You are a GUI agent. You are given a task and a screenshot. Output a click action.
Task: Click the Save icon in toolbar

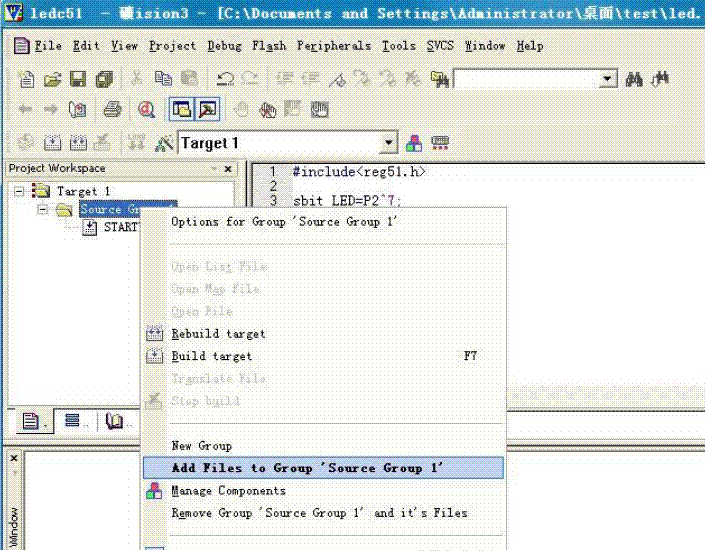coord(78,79)
